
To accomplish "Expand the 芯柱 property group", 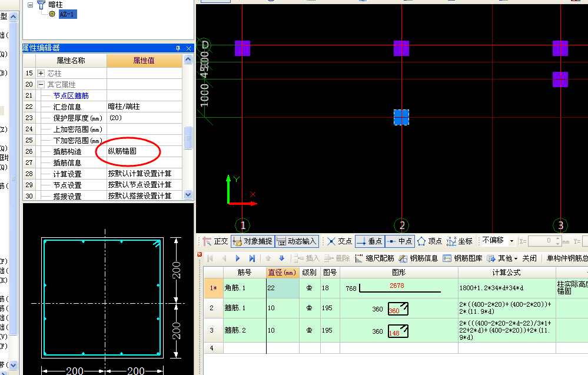I will (41, 73).
